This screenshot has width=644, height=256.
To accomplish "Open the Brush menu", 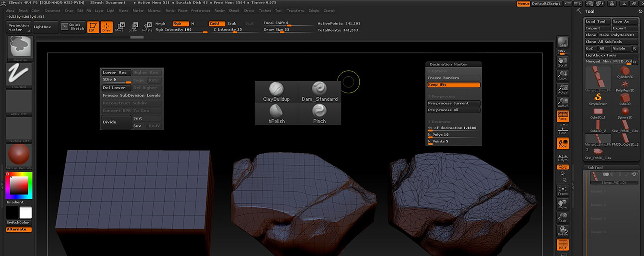I will 23,11.
